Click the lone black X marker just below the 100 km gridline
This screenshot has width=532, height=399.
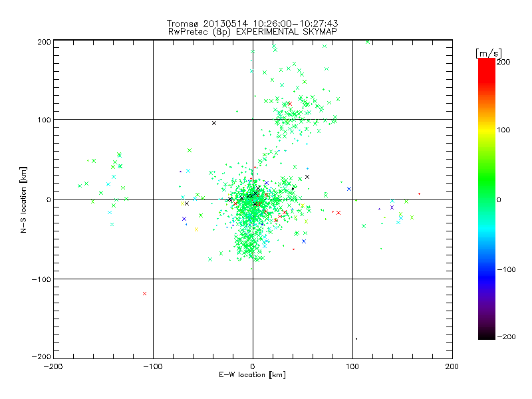click(214, 123)
